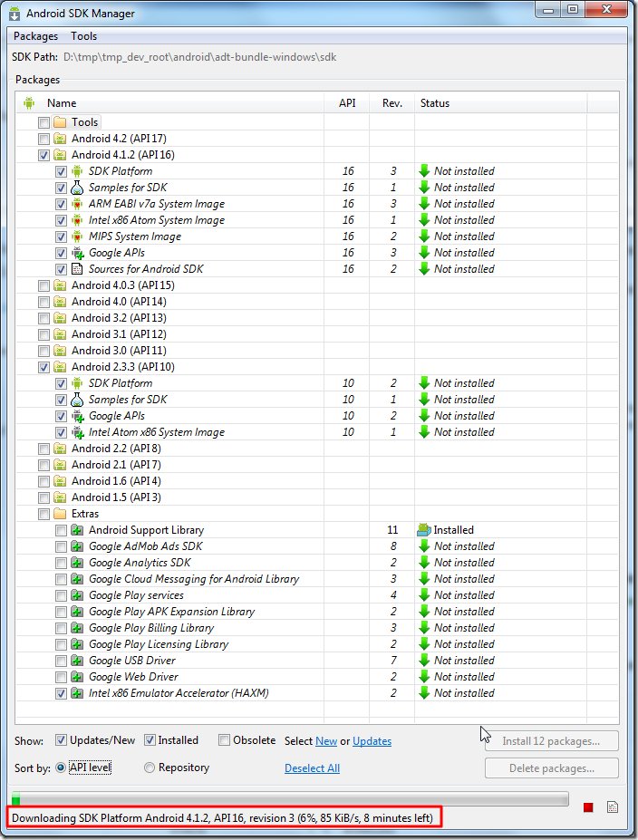
Task: Click Google Play services package icon
Action: (77, 595)
